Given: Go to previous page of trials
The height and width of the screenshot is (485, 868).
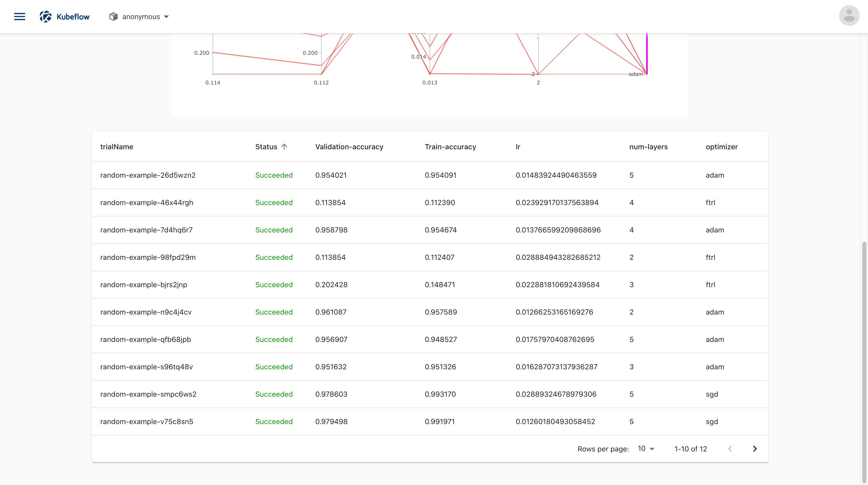Looking at the screenshot, I should point(730,449).
